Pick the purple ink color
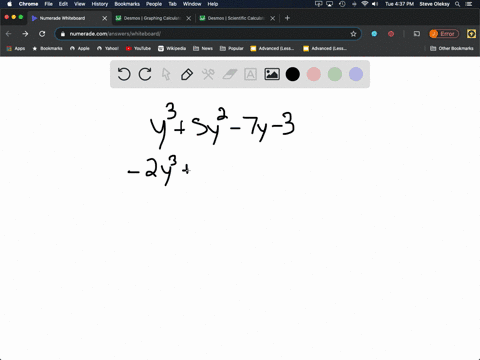480x360 pixels. pos(356,74)
